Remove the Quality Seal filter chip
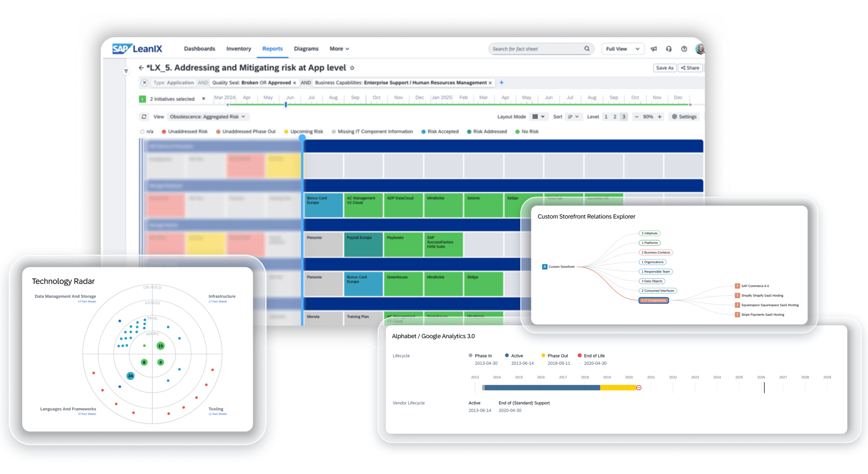The height and width of the screenshot is (474, 868). pos(294,83)
